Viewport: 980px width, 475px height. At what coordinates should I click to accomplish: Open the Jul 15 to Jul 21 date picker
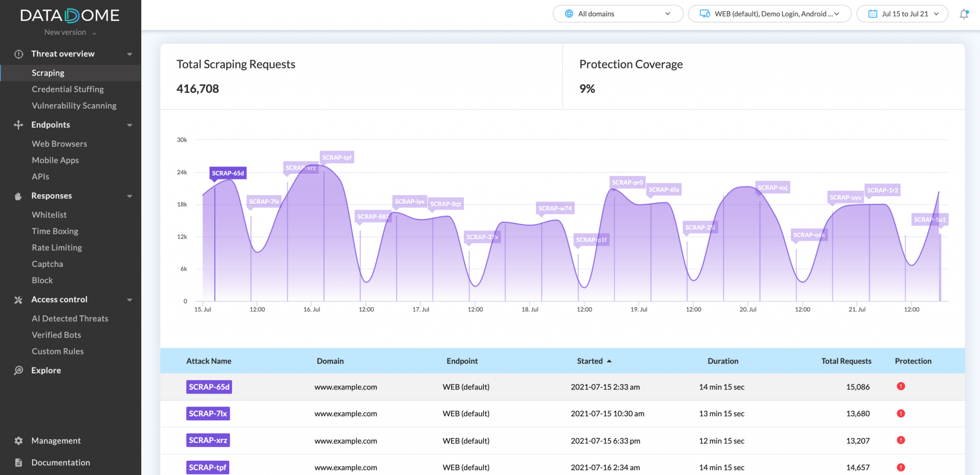click(x=902, y=14)
